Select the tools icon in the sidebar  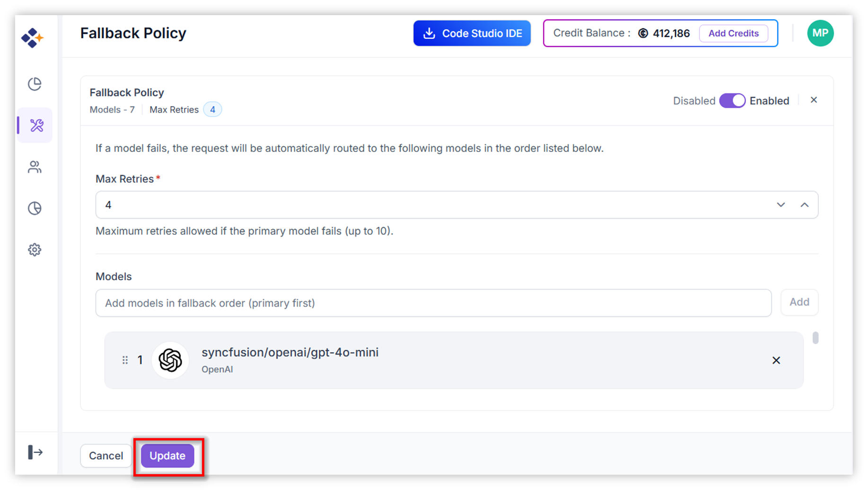[x=36, y=125]
